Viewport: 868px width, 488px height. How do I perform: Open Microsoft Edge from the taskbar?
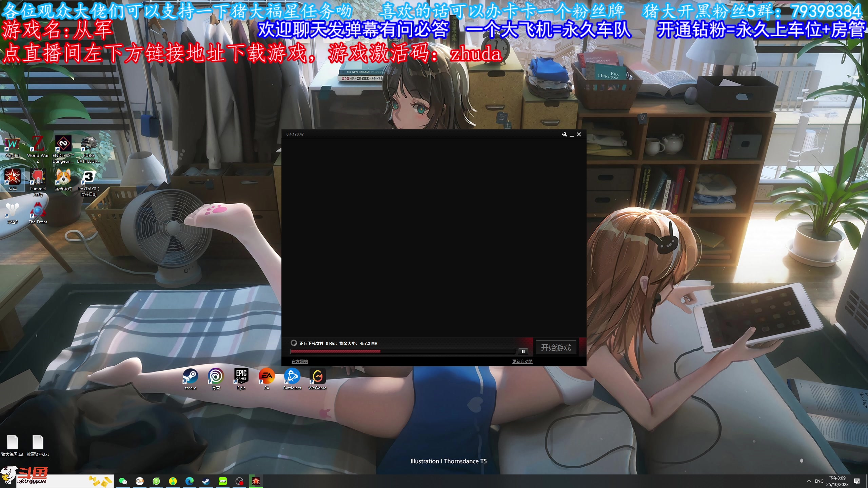tap(190, 481)
